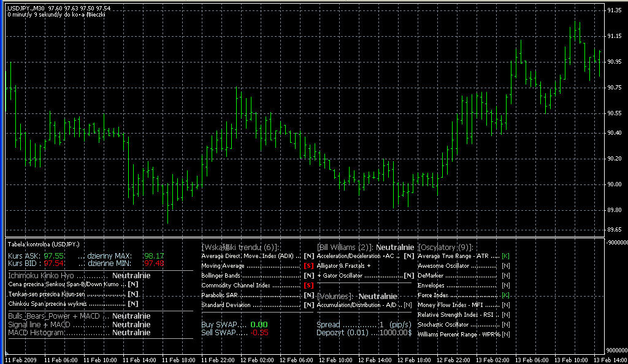Click the [N] marker beside Awesome Oscillator
Screen dimensions: 628x364
point(505,266)
